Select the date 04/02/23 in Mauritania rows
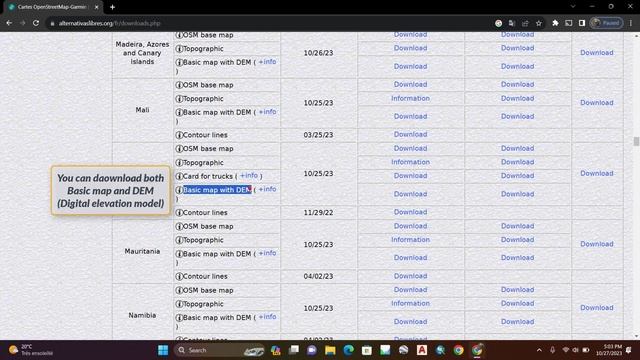The height and width of the screenshot is (360, 640). point(318,276)
